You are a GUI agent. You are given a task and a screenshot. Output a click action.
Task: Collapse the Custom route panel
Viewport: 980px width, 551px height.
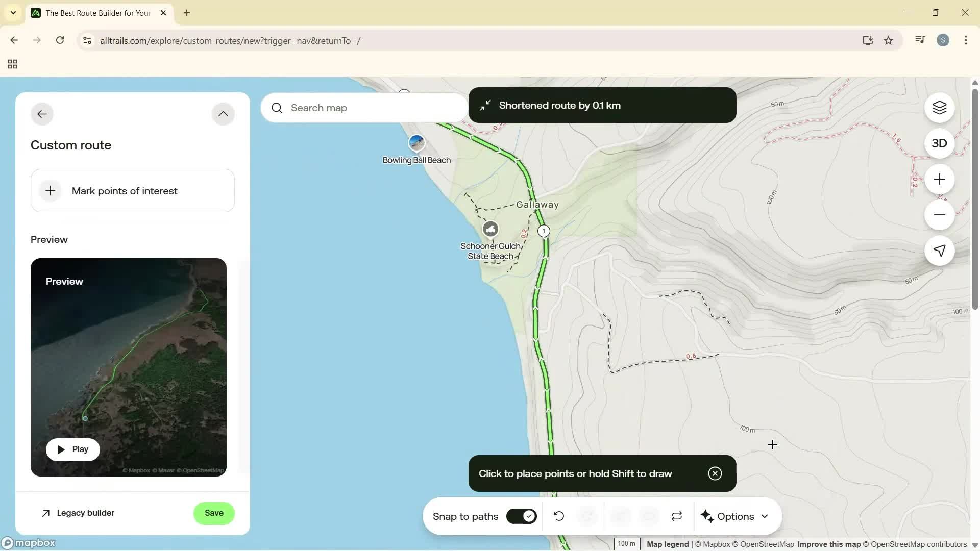223,113
